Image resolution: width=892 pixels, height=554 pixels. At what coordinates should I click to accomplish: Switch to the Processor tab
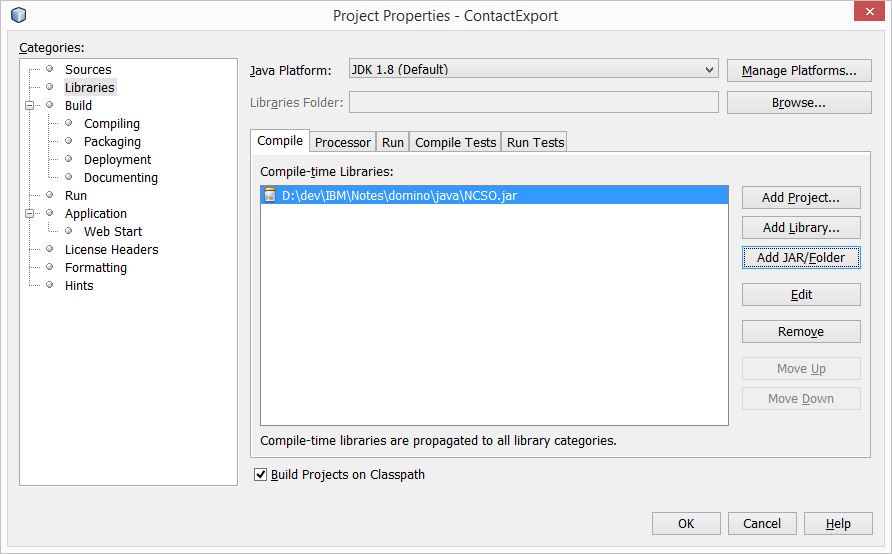click(x=342, y=142)
